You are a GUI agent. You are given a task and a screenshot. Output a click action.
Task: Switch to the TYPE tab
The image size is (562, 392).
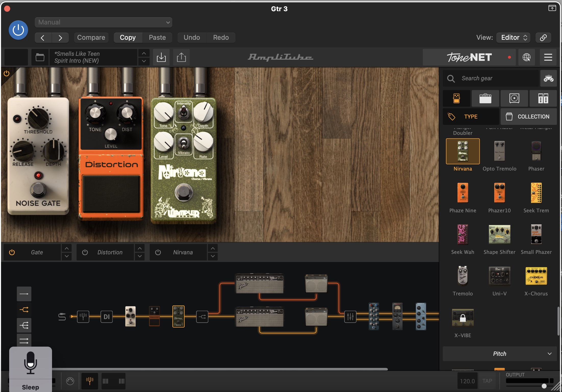(x=471, y=117)
